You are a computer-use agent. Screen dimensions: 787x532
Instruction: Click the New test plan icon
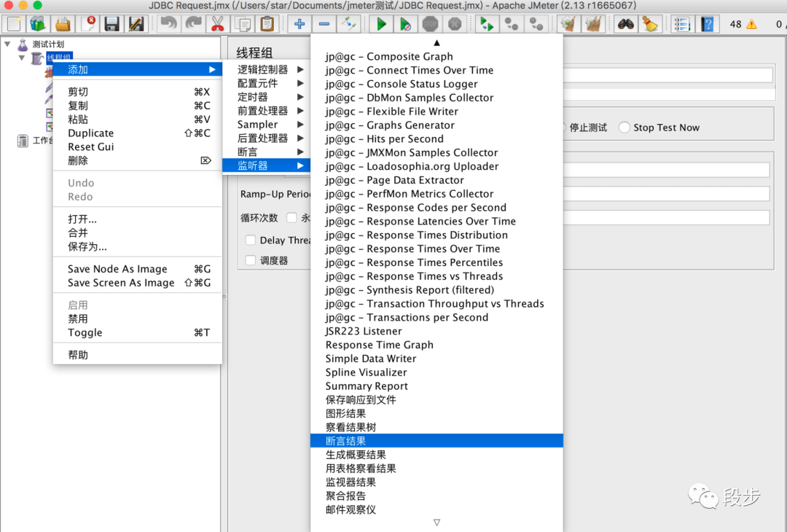(x=14, y=23)
